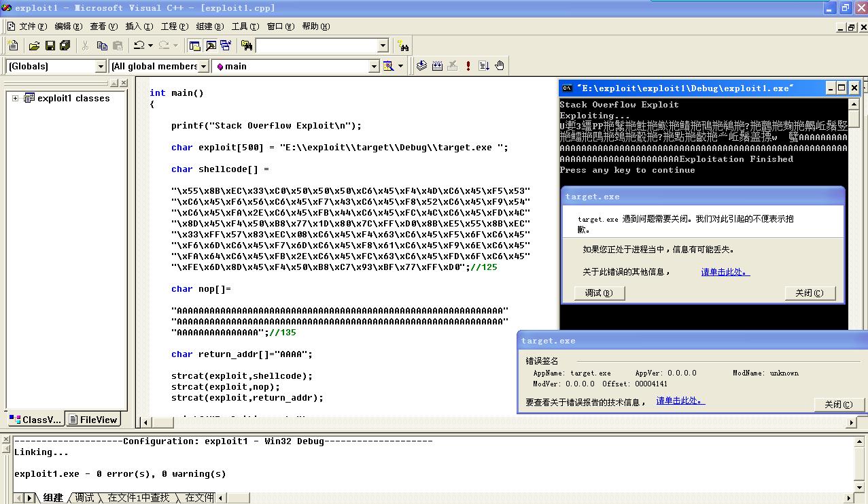
Task: Click the Open file folder icon
Action: coord(34,46)
